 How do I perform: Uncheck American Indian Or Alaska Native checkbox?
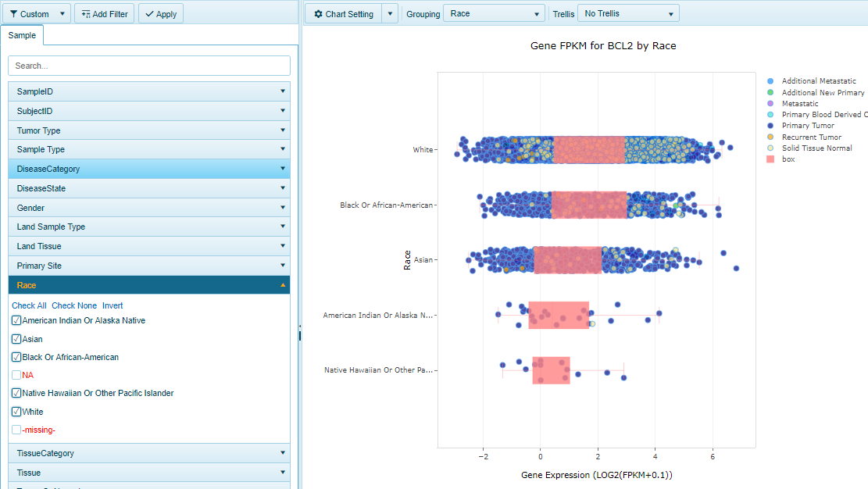[x=16, y=320]
